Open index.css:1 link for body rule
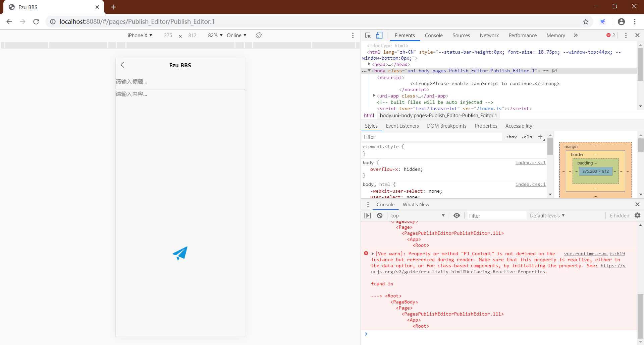Viewport: 644px width, 345px height. coord(531,163)
